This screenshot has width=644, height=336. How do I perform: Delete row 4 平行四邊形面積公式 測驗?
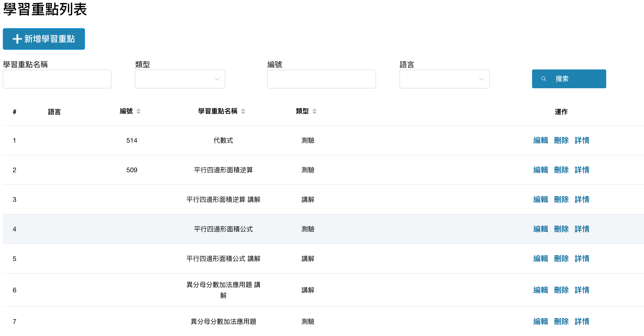[x=561, y=229]
